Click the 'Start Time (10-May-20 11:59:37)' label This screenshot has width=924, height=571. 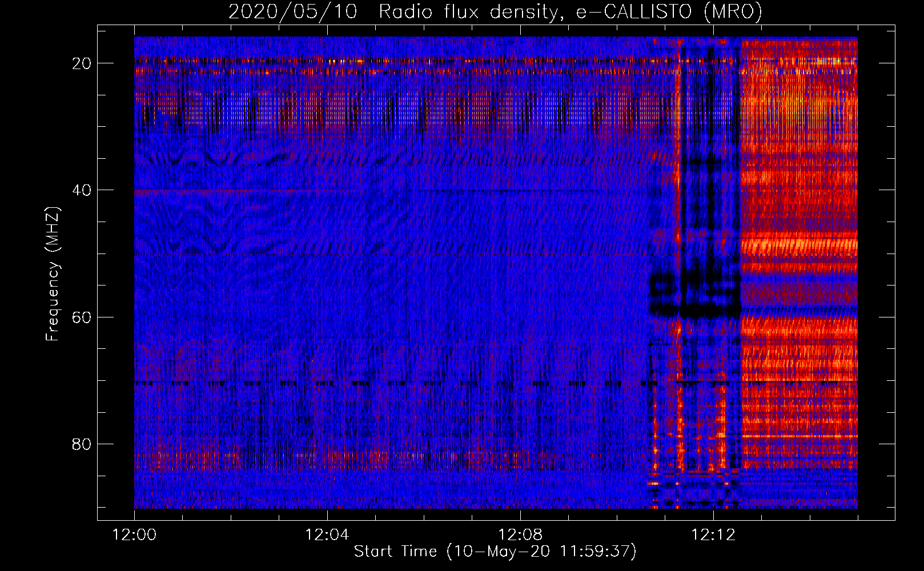click(495, 552)
